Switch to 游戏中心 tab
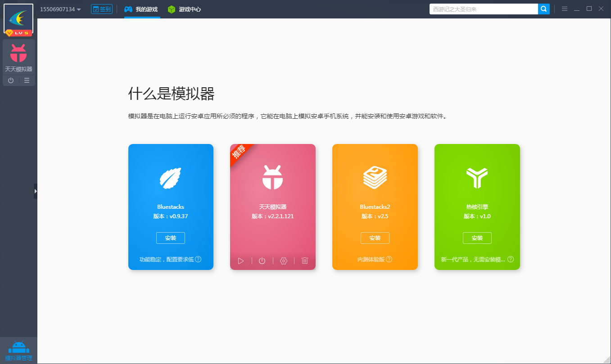 pos(184,9)
